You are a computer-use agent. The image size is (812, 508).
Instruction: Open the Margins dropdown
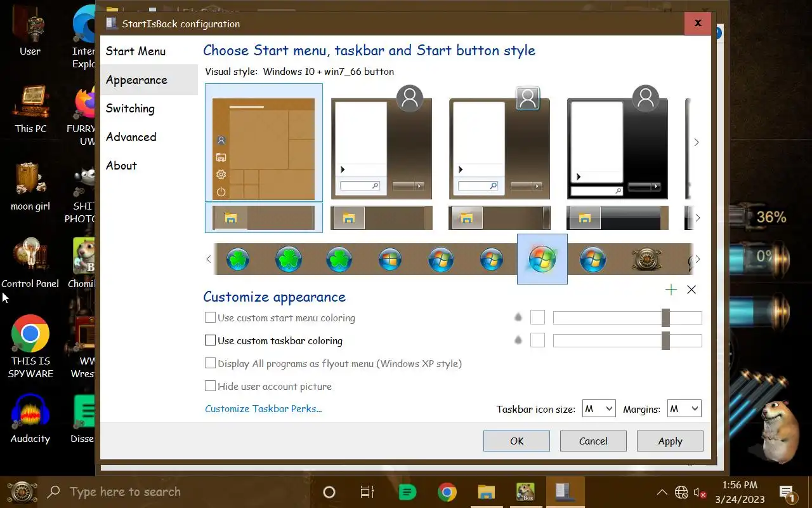pos(684,409)
